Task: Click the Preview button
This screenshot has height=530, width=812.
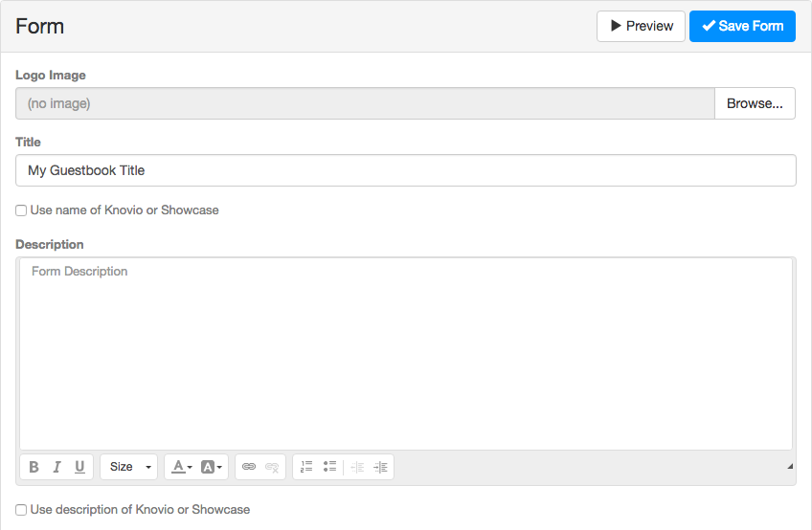Action: (x=641, y=27)
